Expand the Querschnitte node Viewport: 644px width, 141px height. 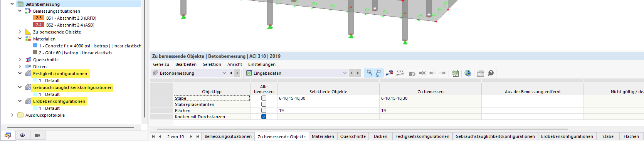pyautogui.click(x=20, y=59)
